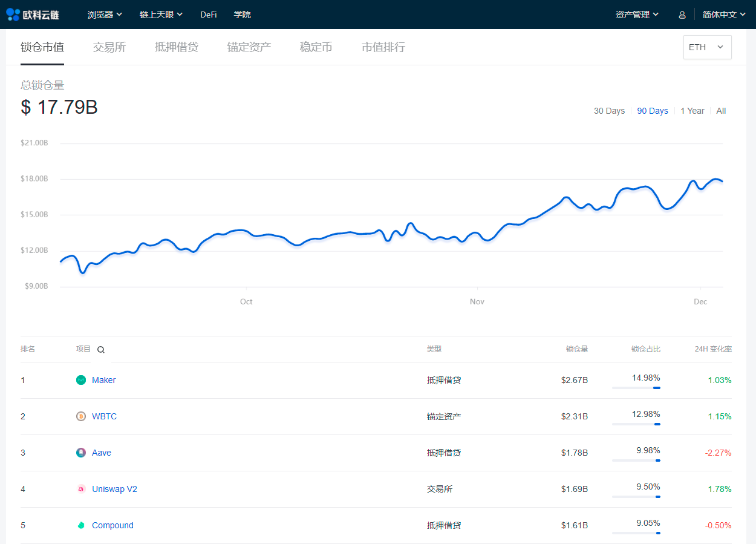Open the Compound project link

[112, 525]
